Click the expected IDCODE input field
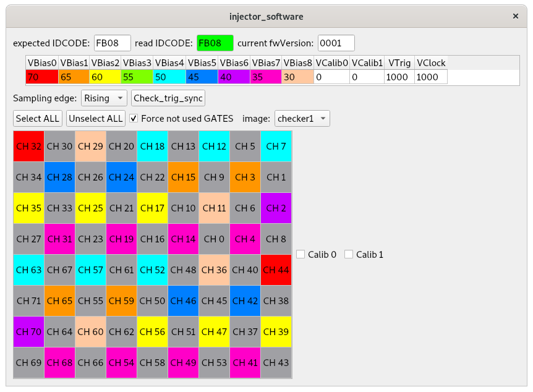The width and height of the screenshot is (533, 392). click(x=112, y=43)
